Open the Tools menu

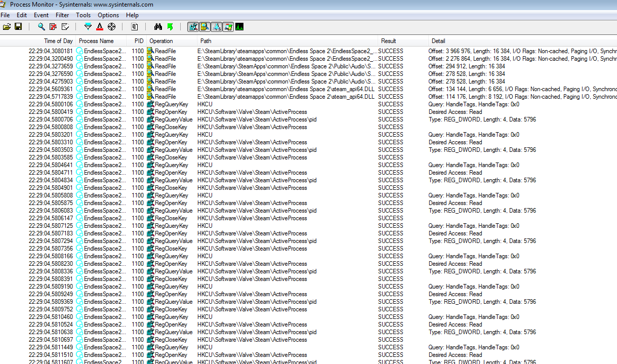[x=83, y=15]
